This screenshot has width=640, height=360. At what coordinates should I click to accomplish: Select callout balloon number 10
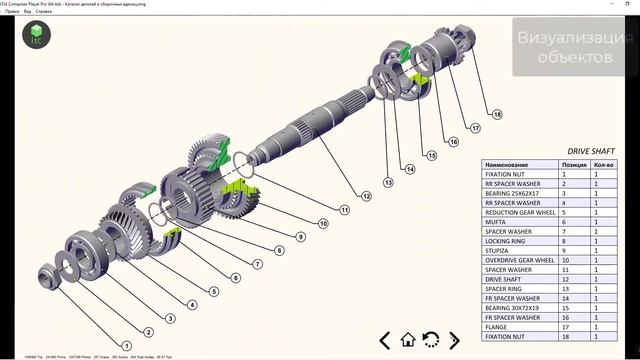click(x=323, y=223)
